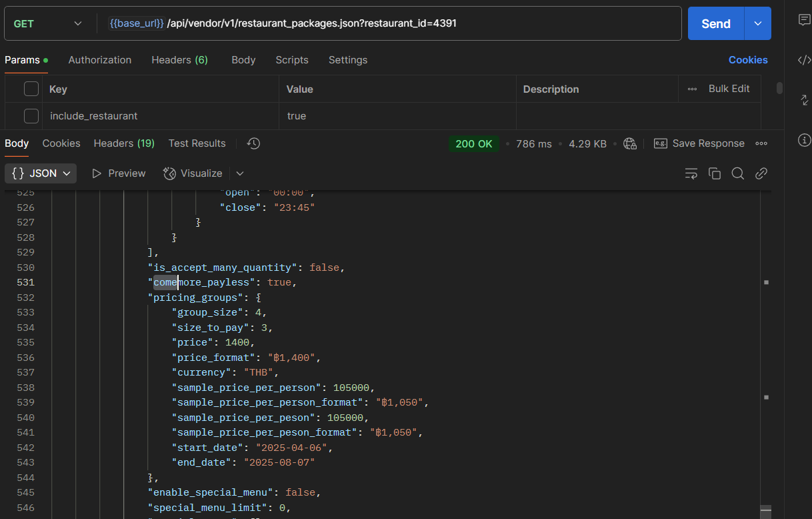This screenshot has width=812, height=519.
Task: Search the response using magnifier icon
Action: 737,173
